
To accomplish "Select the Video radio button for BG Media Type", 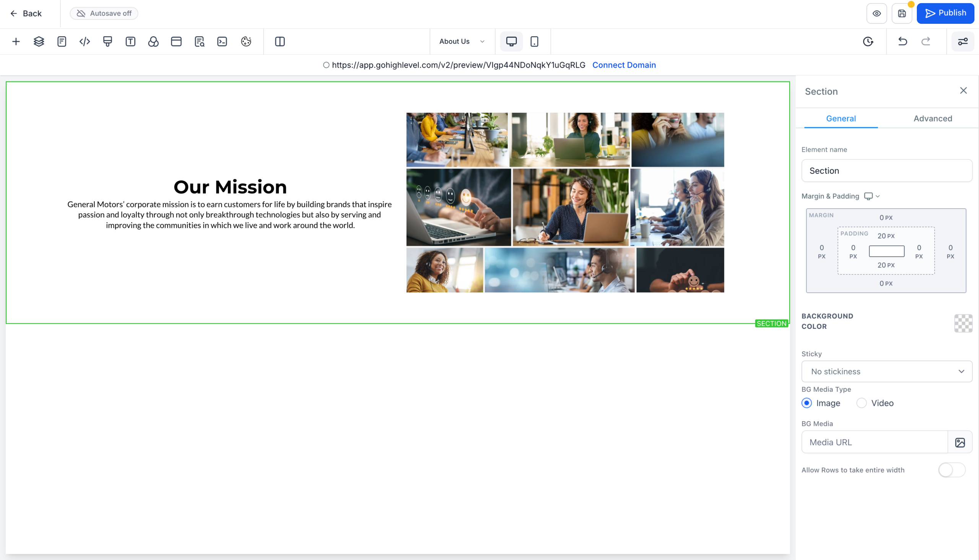I will 862,403.
